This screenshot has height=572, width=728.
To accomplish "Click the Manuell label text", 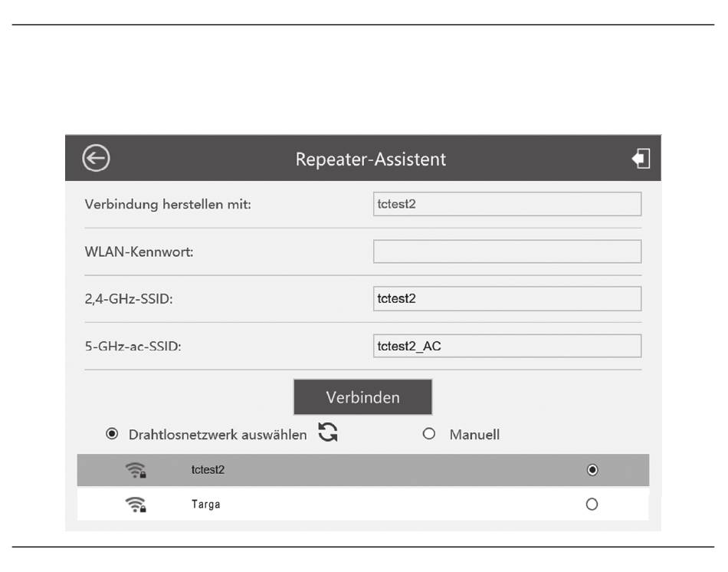I will point(474,435).
